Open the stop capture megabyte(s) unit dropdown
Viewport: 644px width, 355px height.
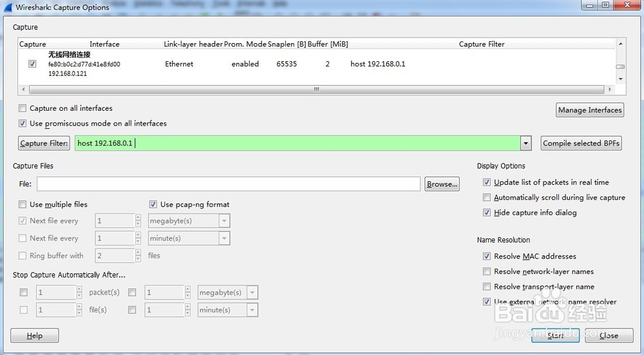tap(252, 293)
